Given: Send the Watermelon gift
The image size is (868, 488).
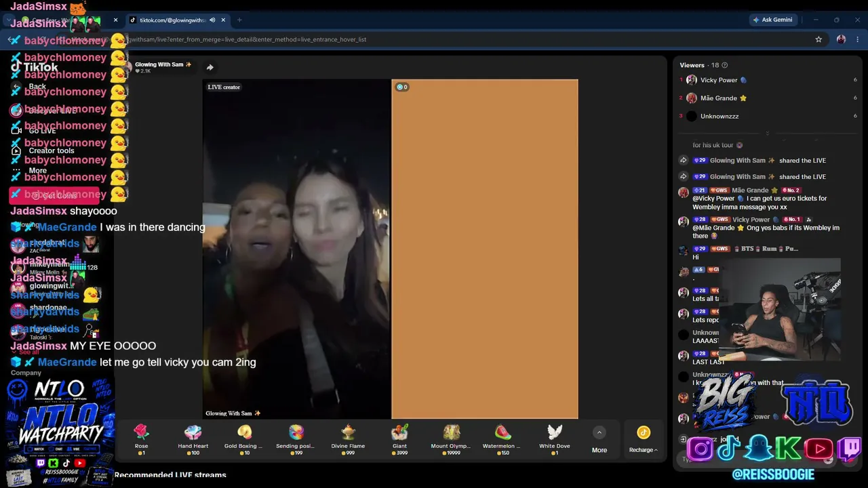Looking at the screenshot, I should [502, 439].
